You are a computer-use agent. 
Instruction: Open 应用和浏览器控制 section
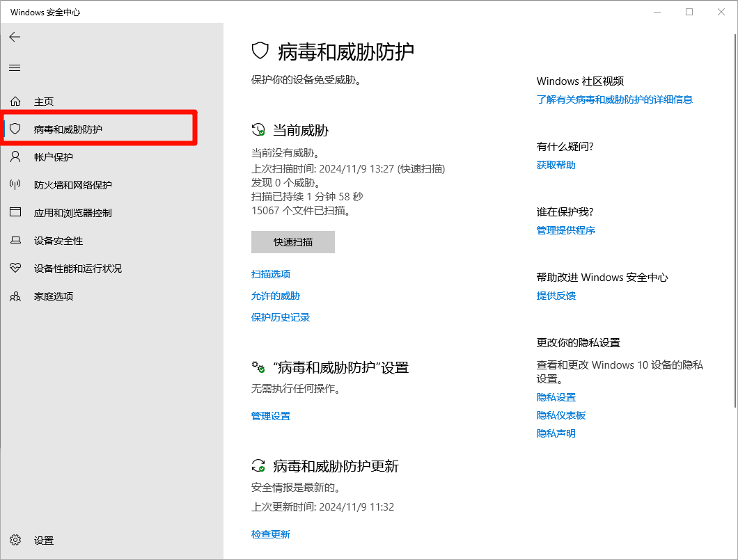[73, 213]
